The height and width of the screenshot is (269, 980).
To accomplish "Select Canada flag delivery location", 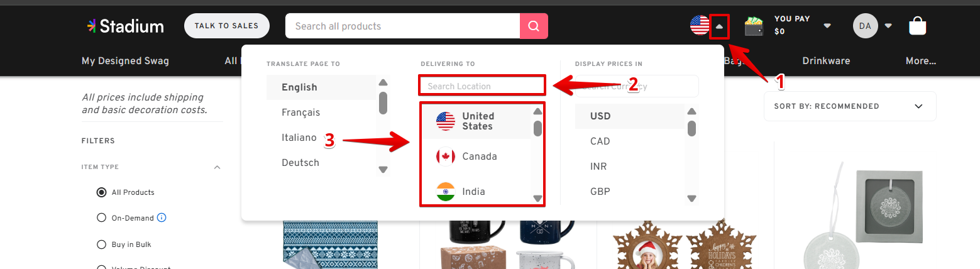I will click(446, 156).
